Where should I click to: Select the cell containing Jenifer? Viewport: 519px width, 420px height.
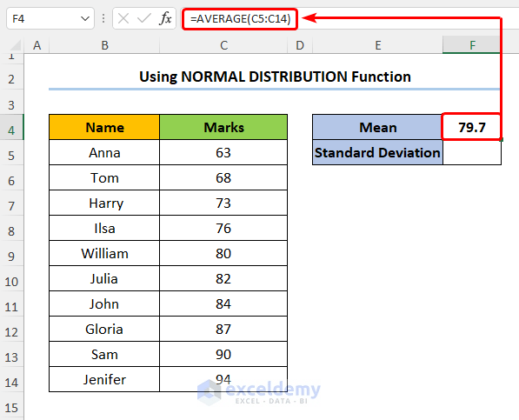104,379
